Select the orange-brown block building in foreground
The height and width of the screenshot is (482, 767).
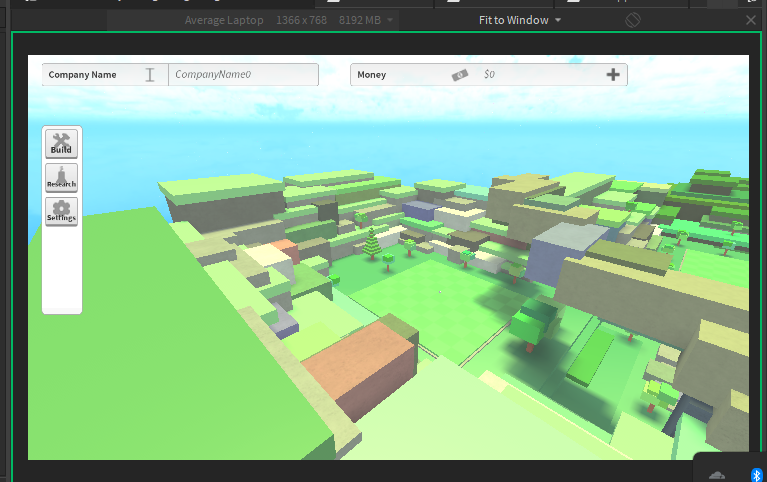tap(361, 368)
